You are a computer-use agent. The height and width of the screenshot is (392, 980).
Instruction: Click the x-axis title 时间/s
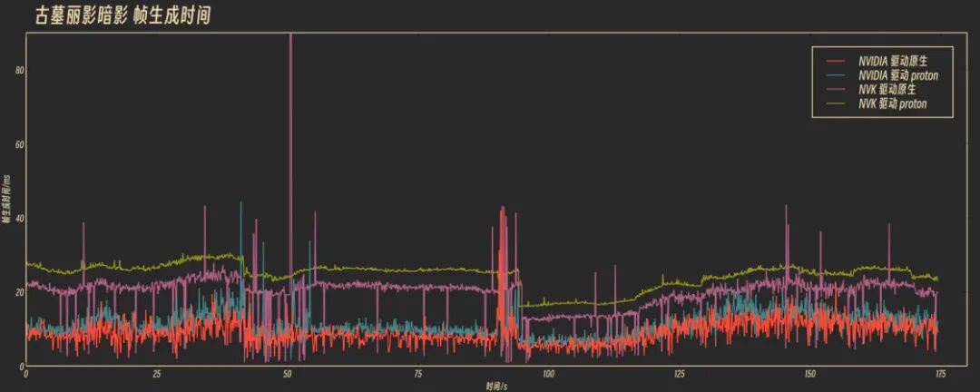[497, 386]
